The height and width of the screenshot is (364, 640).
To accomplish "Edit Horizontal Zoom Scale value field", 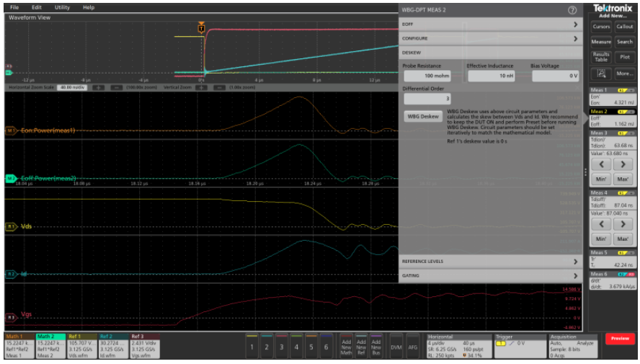I will (x=72, y=87).
